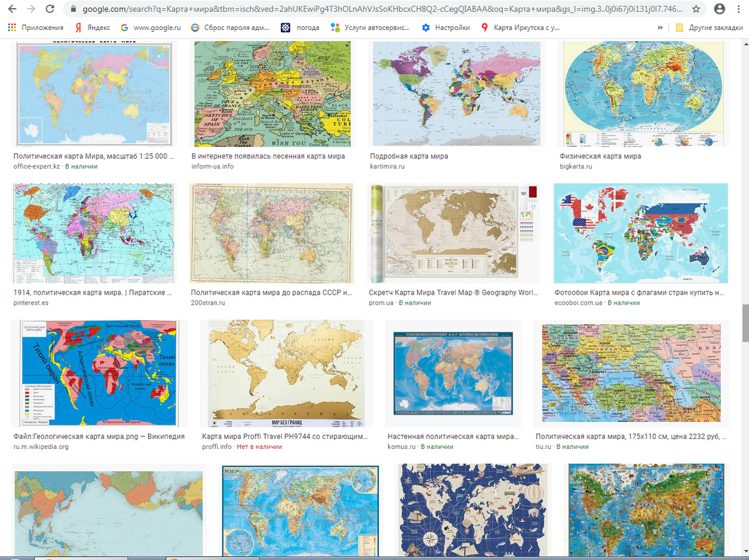Image resolution: width=749 pixels, height=560 pixels.
Task: Open Услуги автосервис bookmark
Action: [x=370, y=28]
